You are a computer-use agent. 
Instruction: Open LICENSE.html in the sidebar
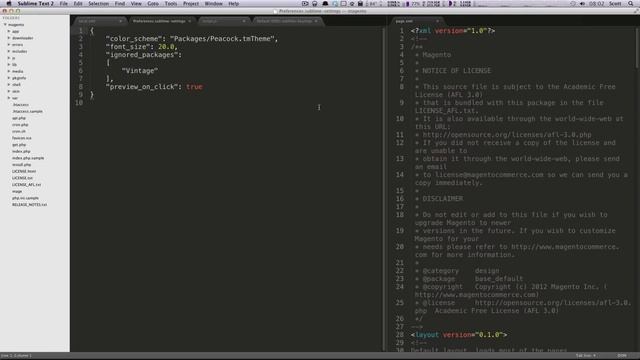pyautogui.click(x=24, y=171)
